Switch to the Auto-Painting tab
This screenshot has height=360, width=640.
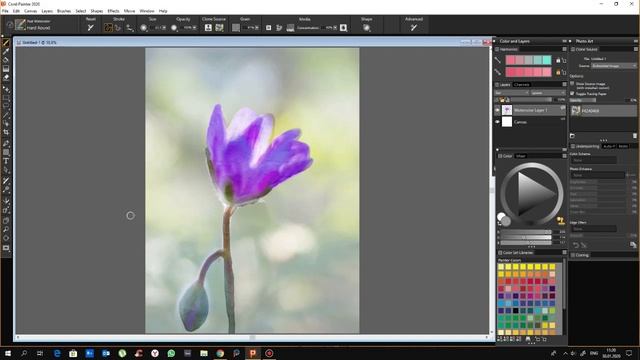click(x=609, y=146)
